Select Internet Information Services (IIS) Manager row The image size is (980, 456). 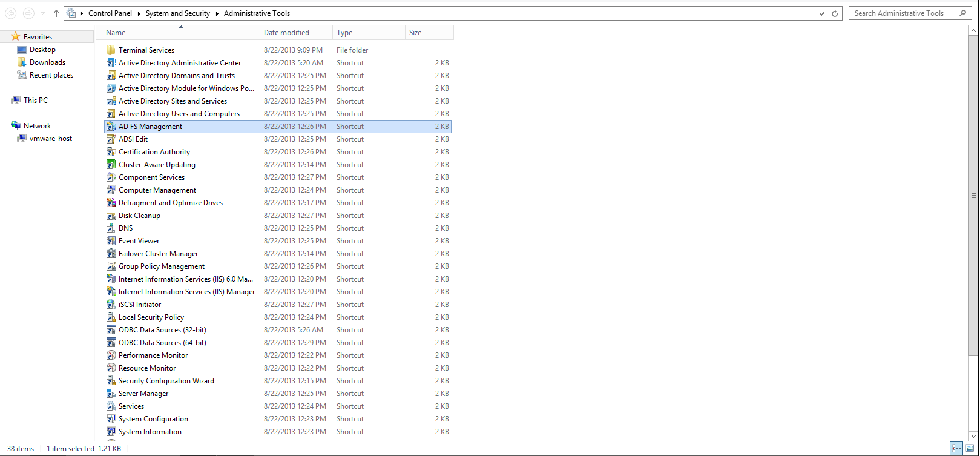pos(278,292)
